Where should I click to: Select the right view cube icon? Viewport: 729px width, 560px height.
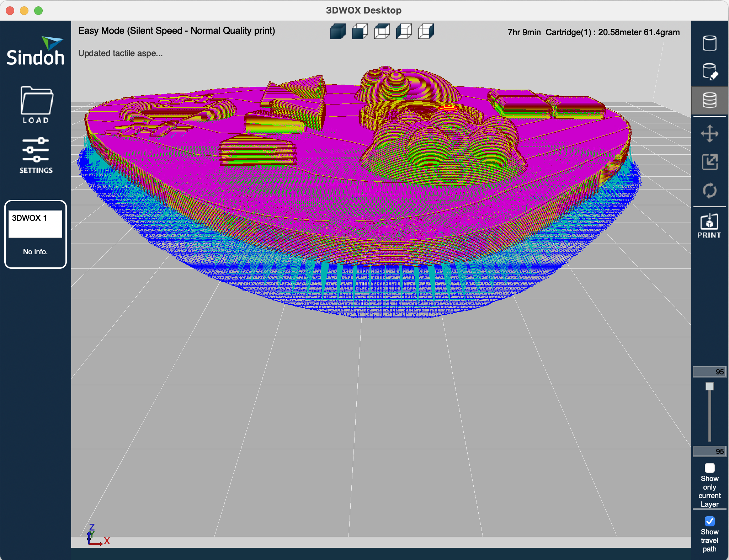pos(426,32)
